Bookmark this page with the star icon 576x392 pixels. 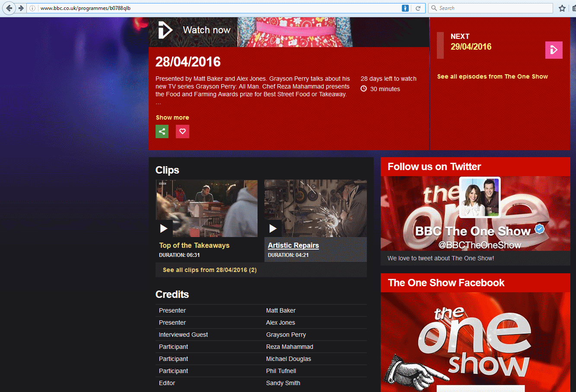point(562,8)
